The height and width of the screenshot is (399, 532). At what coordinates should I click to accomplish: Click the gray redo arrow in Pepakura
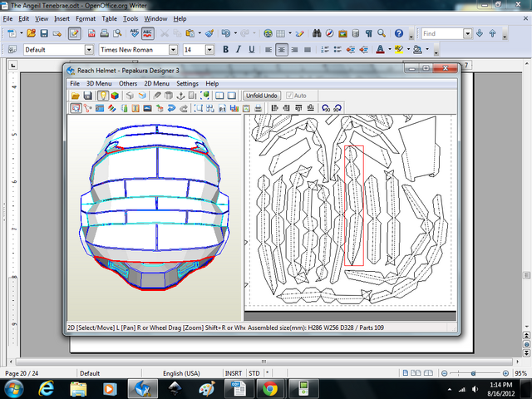[x=184, y=108]
